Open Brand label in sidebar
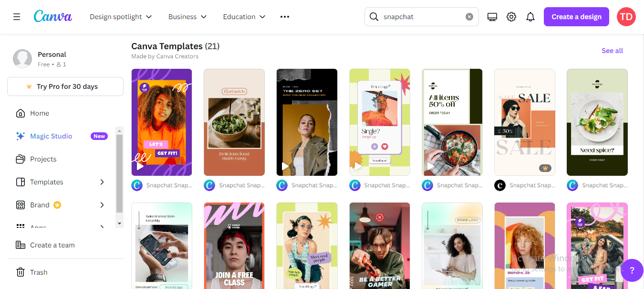 pyautogui.click(x=40, y=205)
